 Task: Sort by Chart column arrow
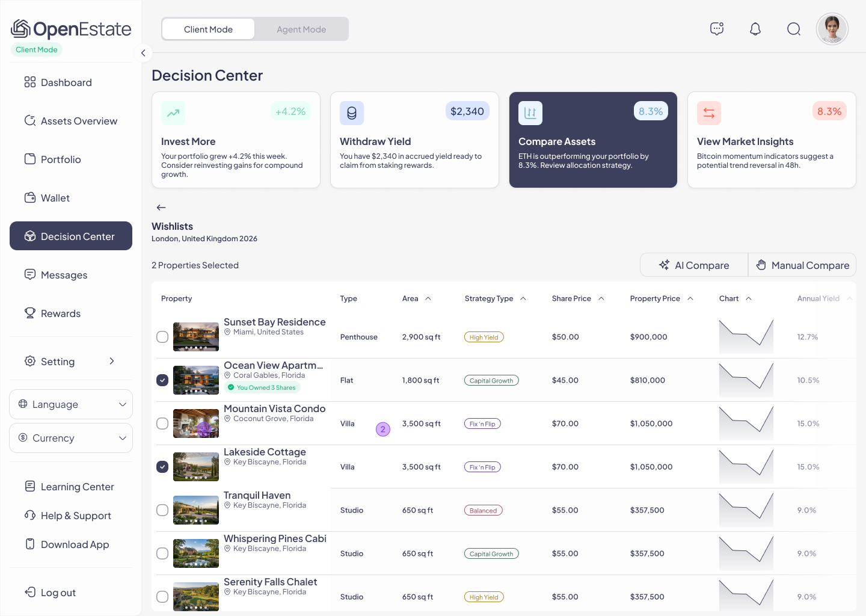(x=749, y=298)
